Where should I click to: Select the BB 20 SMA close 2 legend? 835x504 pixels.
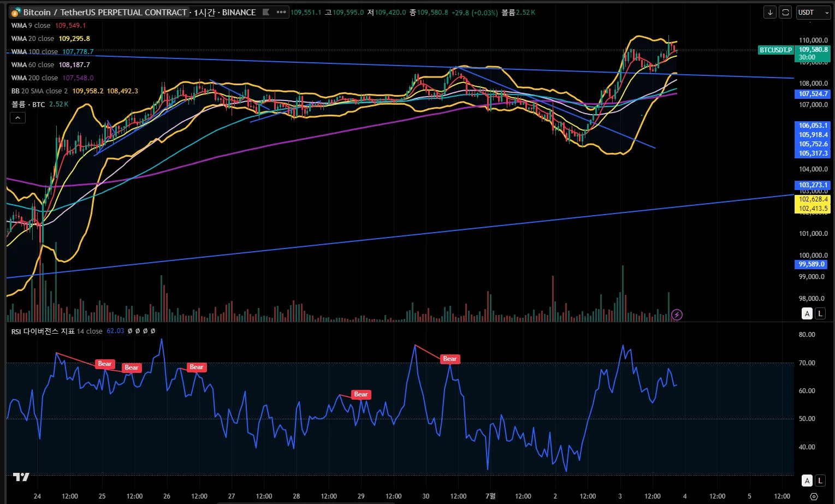[39, 91]
